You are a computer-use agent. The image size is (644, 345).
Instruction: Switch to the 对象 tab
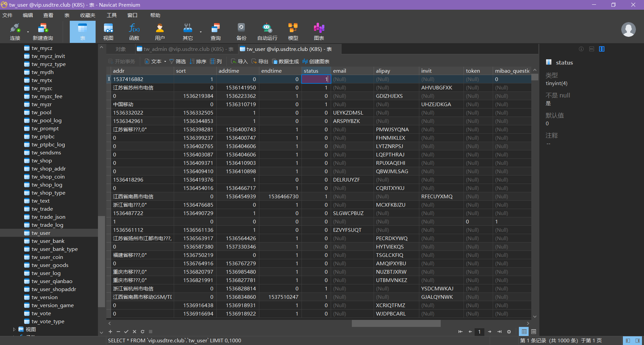coord(121,49)
